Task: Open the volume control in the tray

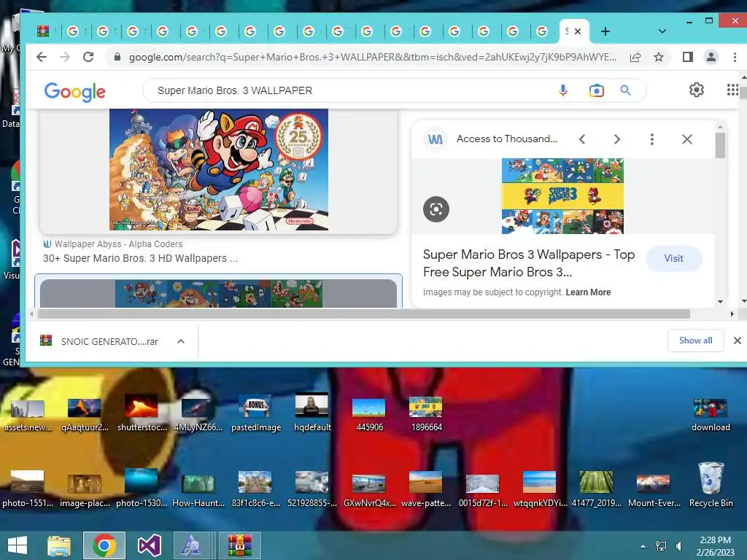Action: coord(679,546)
